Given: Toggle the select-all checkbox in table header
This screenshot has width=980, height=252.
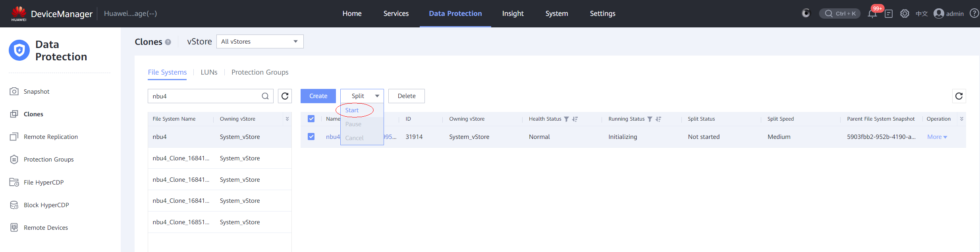Looking at the screenshot, I should point(311,119).
